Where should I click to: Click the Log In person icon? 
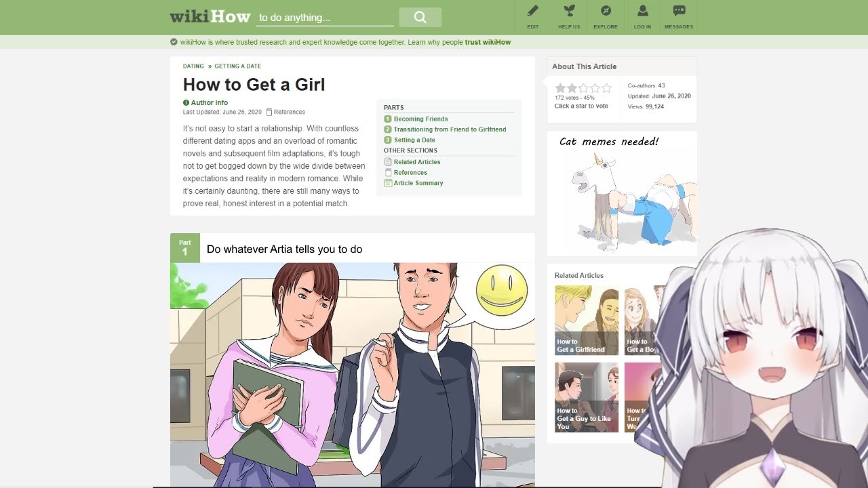(642, 11)
